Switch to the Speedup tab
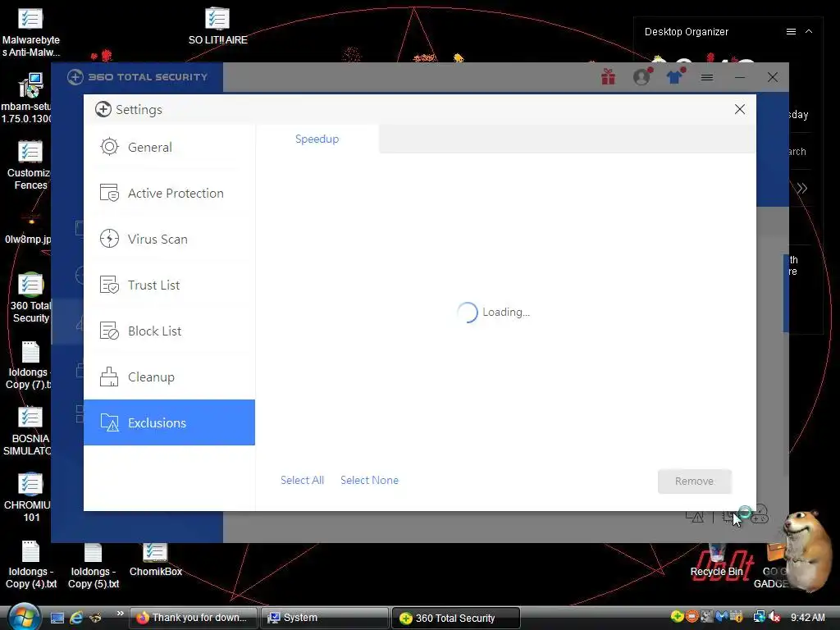The width and height of the screenshot is (840, 630). pyautogui.click(x=317, y=139)
